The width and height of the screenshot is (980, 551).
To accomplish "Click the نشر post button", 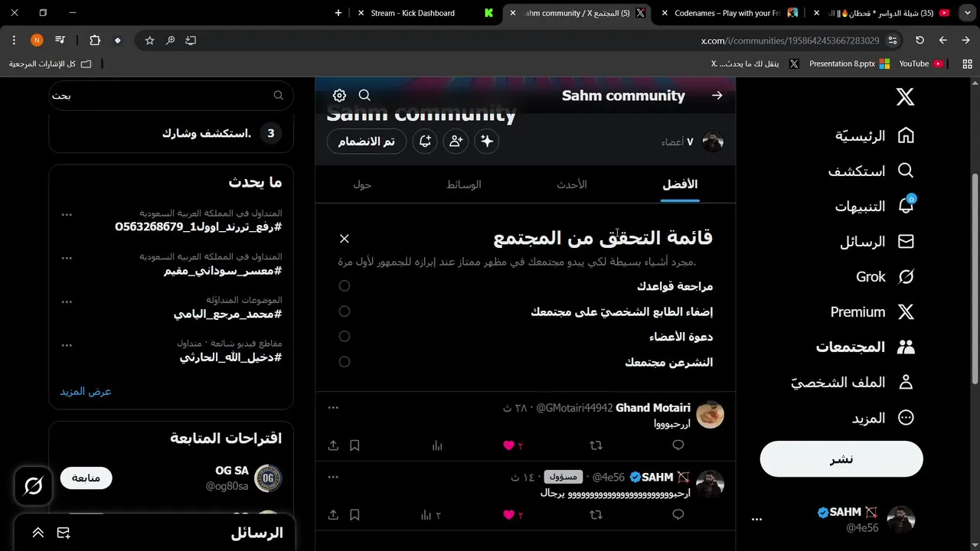I will point(841,459).
